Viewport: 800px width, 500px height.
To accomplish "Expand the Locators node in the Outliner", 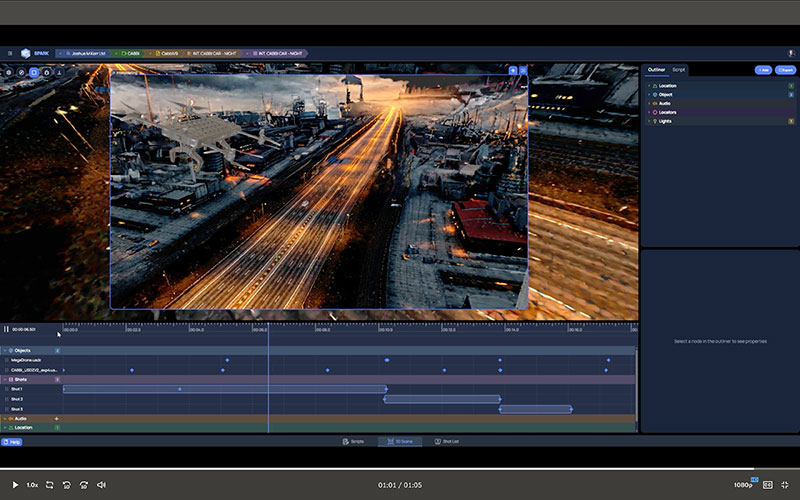I will tap(649, 112).
